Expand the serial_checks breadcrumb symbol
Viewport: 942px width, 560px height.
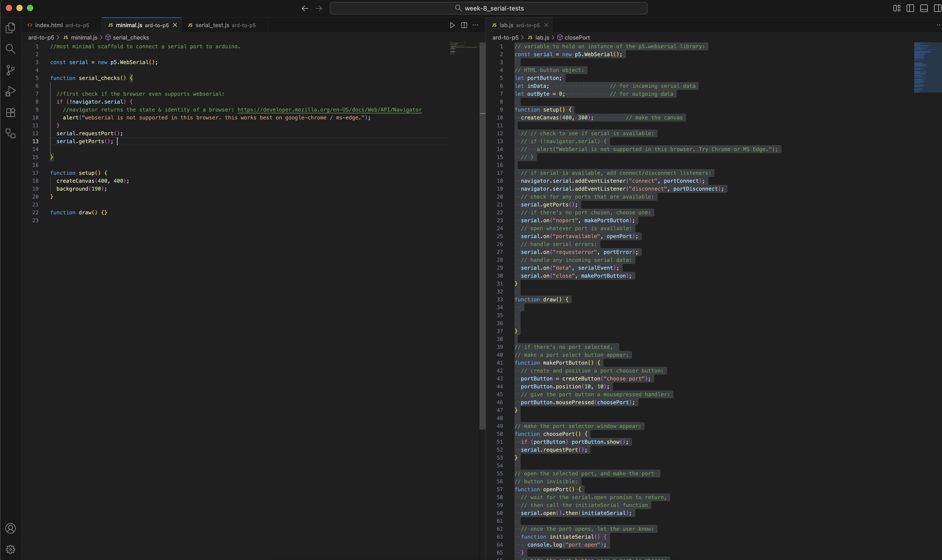point(130,37)
